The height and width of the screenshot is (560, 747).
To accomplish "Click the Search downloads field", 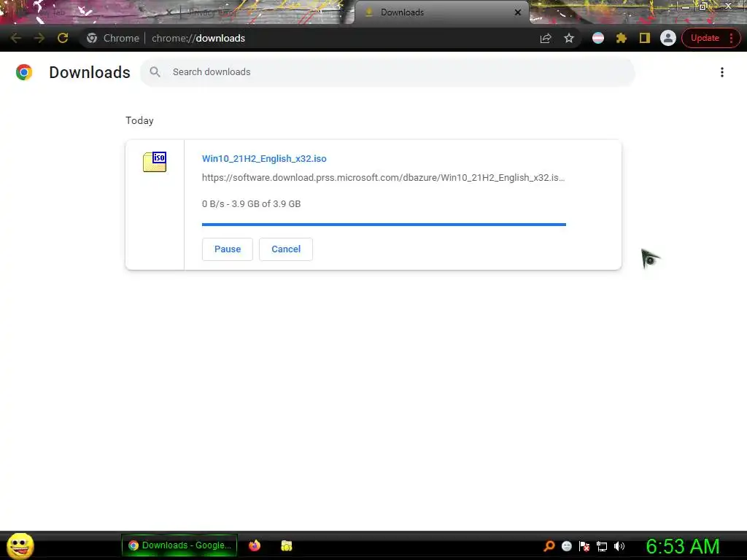I will [387, 72].
